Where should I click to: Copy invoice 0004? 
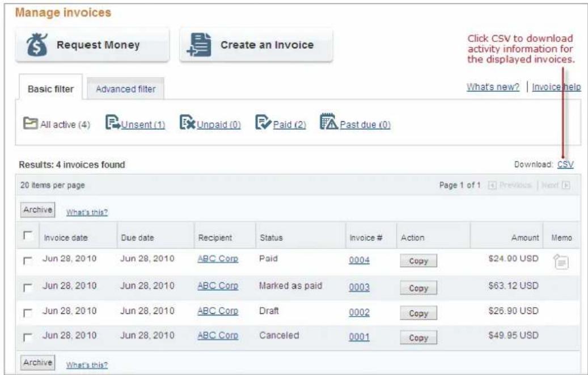point(418,261)
